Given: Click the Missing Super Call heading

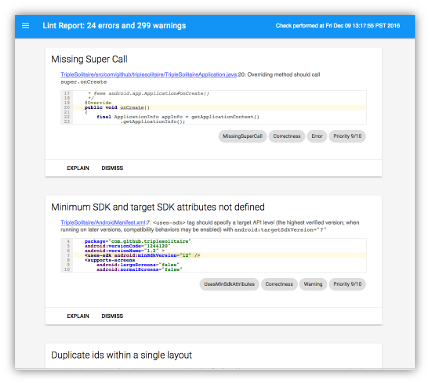Looking at the screenshot, I should pyautogui.click(x=89, y=59).
